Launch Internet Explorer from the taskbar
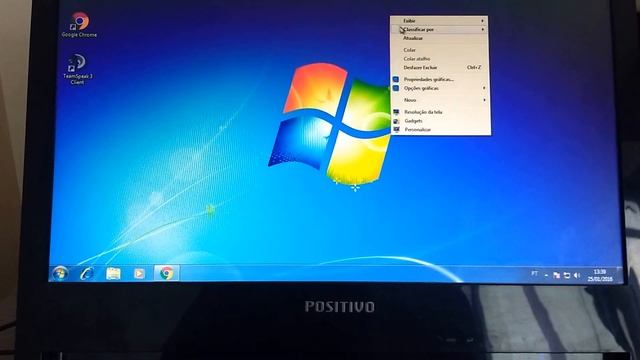The image size is (640, 360). [87, 273]
